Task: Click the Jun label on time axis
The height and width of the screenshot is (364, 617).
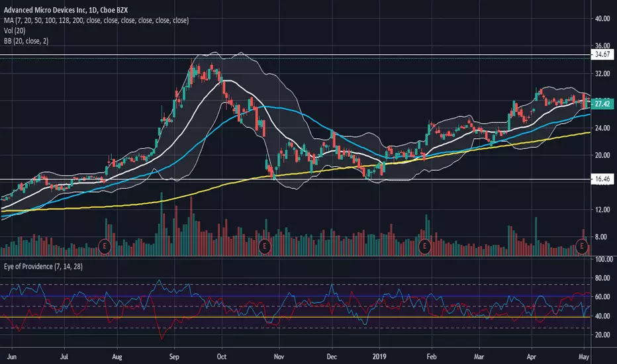Action: click(12, 357)
